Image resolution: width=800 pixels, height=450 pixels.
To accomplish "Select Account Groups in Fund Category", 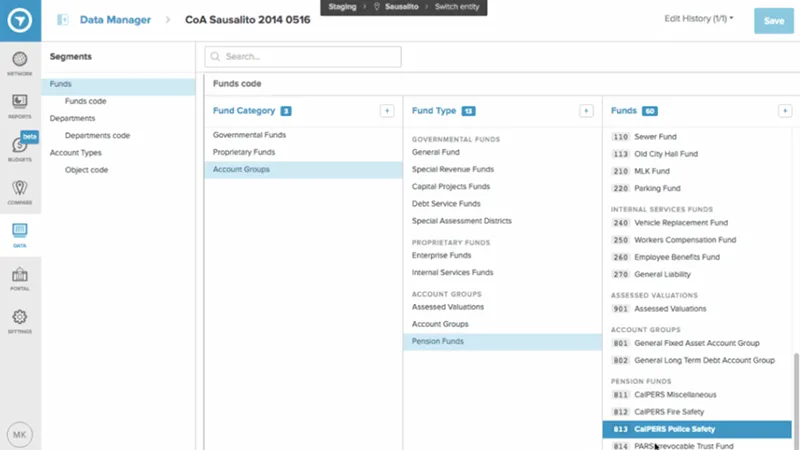I will pos(304,169).
